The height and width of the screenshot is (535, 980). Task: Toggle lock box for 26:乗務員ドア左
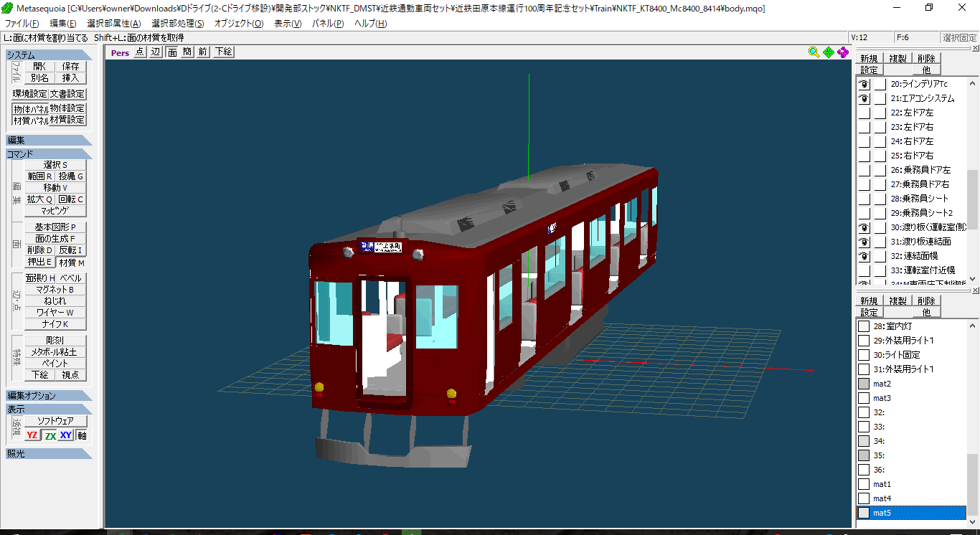880,170
